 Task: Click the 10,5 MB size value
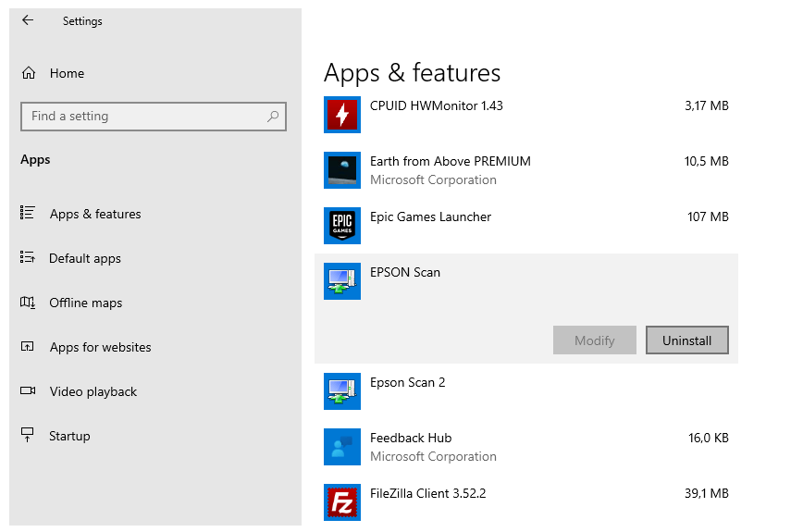pos(706,161)
